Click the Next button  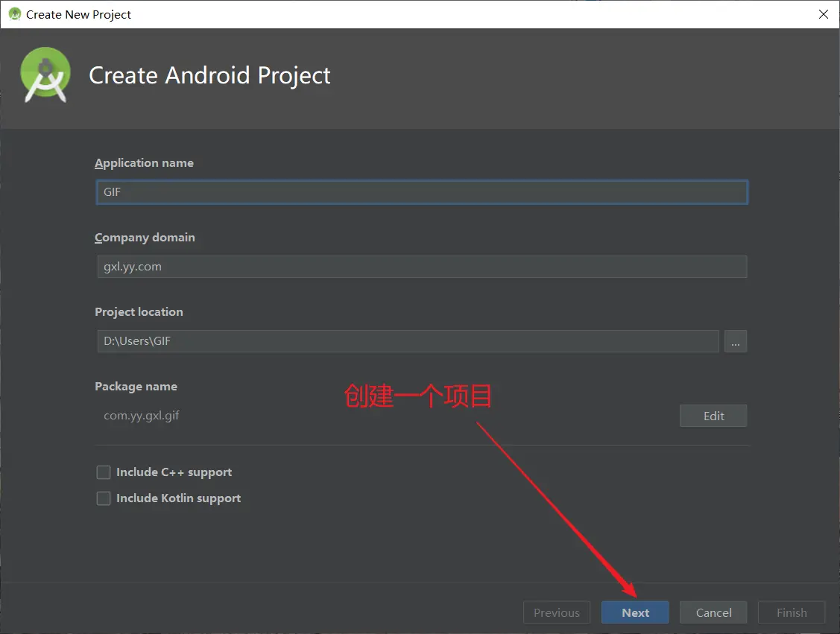pyautogui.click(x=635, y=612)
